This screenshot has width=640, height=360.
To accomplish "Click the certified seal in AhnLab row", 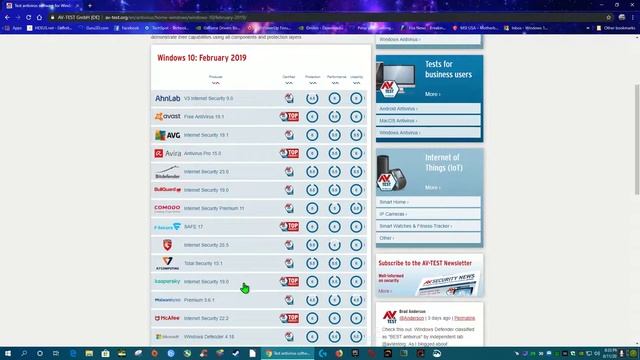I will point(289,98).
